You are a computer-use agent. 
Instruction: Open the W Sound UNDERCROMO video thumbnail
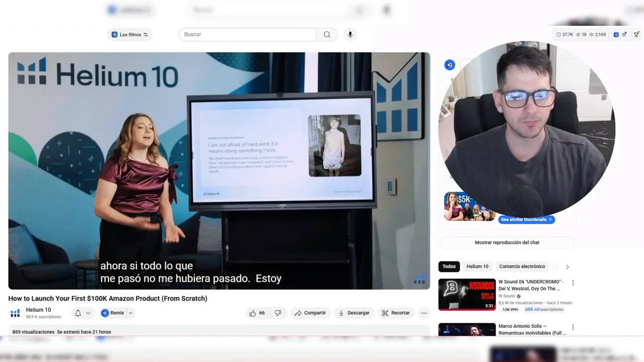(x=467, y=294)
